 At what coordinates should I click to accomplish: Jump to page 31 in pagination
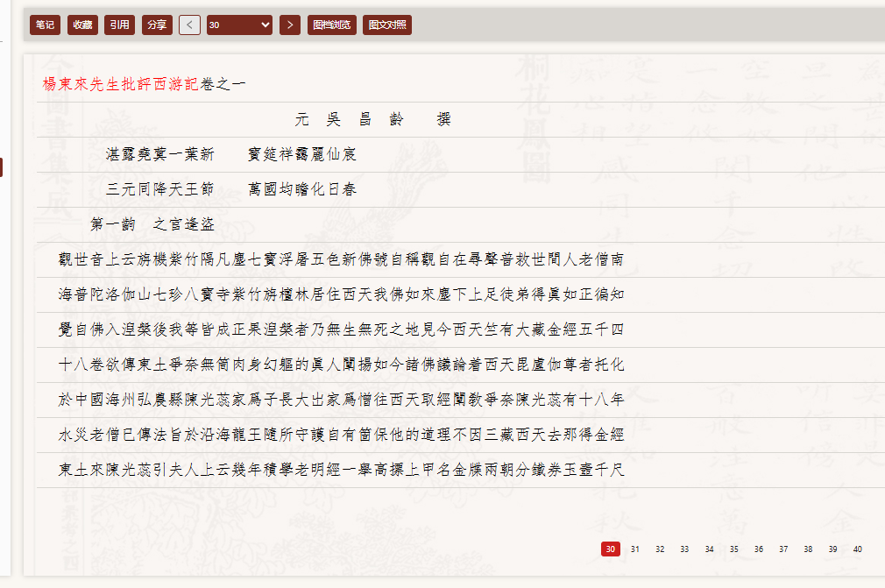635,549
